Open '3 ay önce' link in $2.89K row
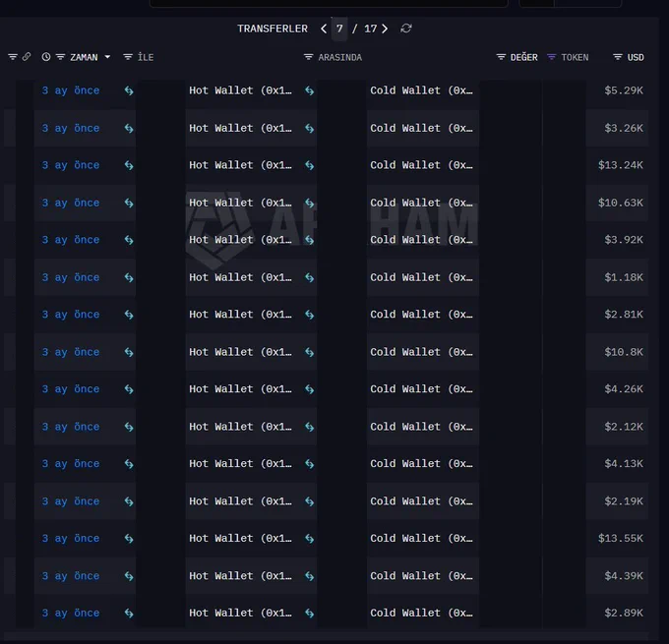 71,613
